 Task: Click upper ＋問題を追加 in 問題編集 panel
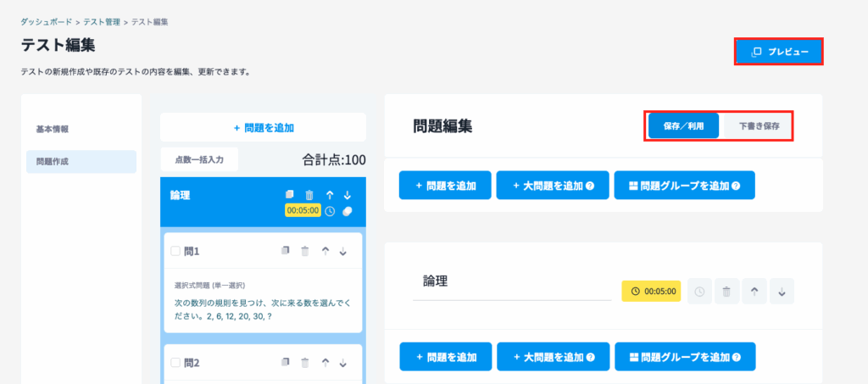445,186
